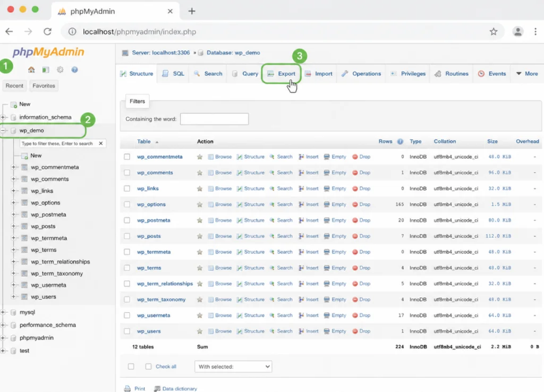This screenshot has width=544, height=392.
Task: Click the Rows column info icon
Action: tap(400, 141)
